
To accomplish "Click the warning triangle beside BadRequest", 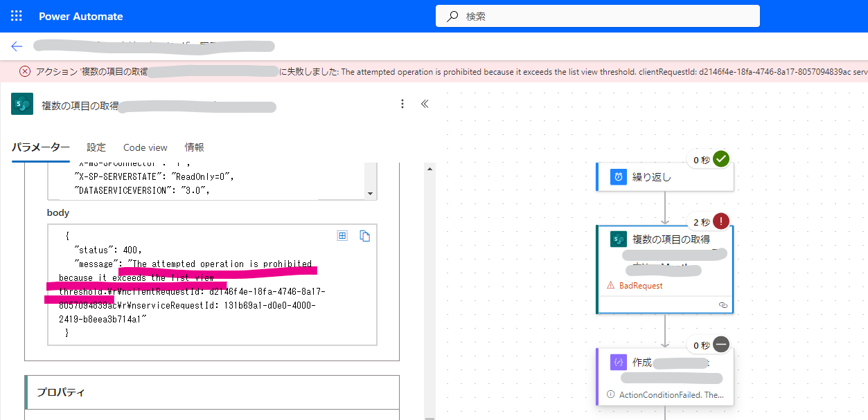I will tap(611, 285).
